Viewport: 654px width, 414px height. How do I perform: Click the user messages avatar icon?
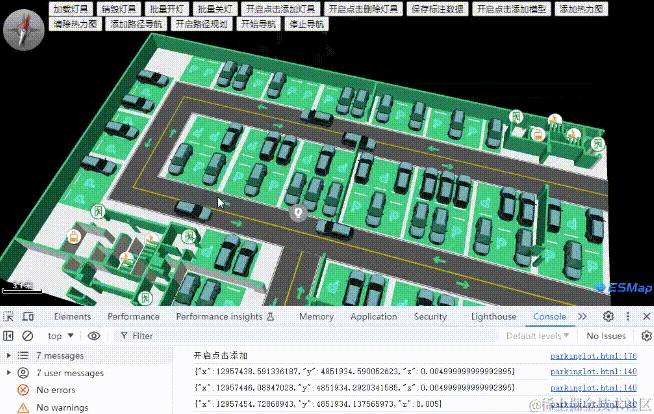23,373
